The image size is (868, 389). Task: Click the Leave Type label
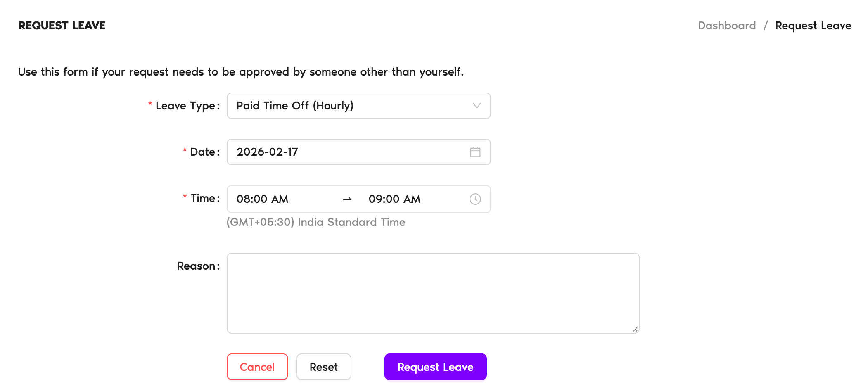coord(187,106)
